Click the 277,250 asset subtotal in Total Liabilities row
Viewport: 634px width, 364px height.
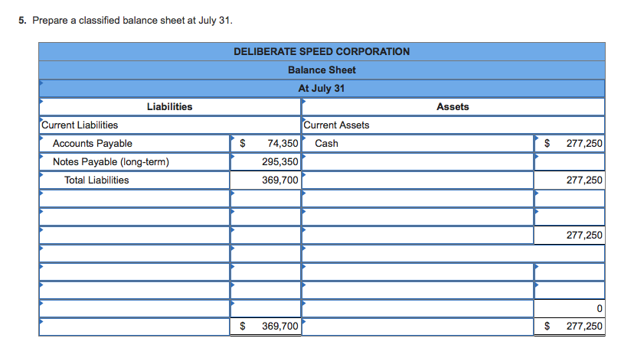(x=570, y=180)
